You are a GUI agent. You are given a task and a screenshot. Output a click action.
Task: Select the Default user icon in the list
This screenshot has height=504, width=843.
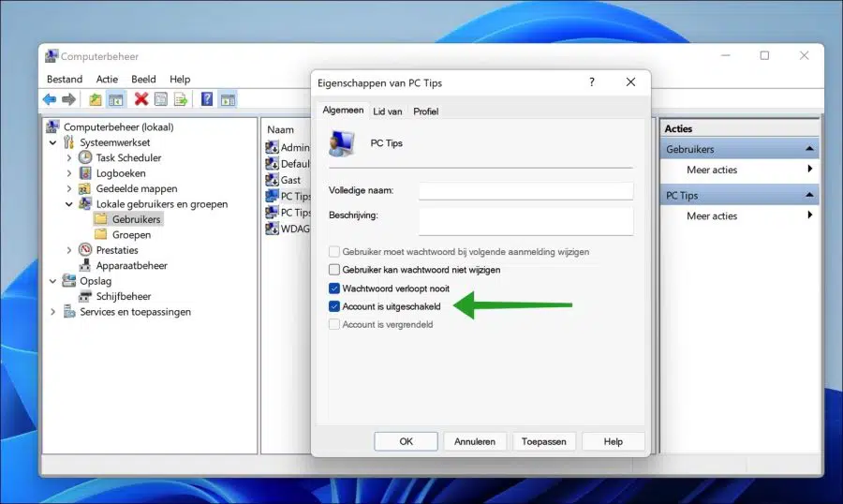coord(272,164)
